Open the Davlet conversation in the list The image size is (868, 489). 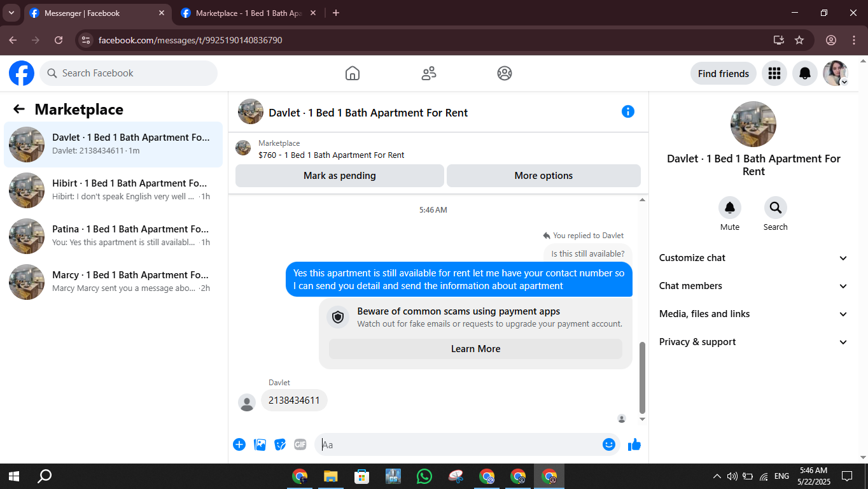pos(113,145)
